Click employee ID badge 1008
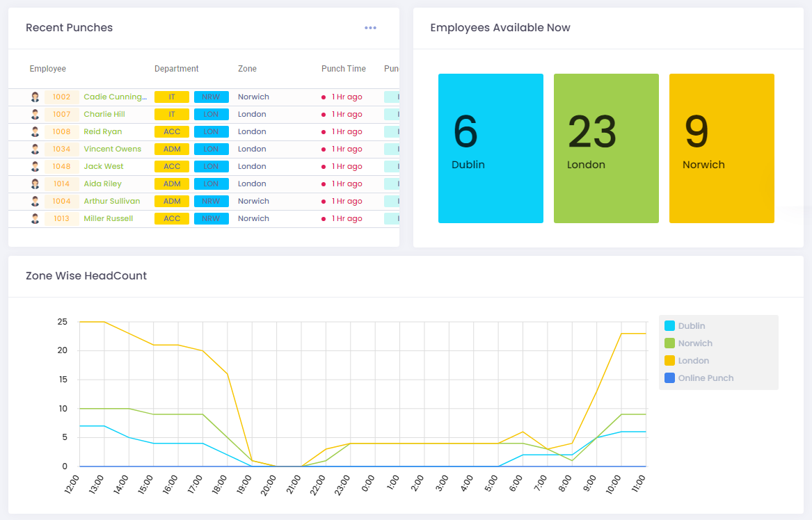 click(62, 131)
